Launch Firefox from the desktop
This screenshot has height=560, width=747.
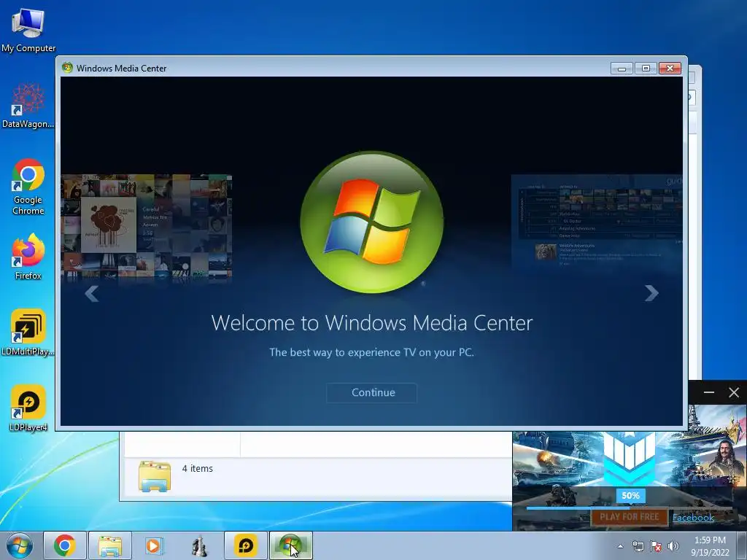pos(28,257)
